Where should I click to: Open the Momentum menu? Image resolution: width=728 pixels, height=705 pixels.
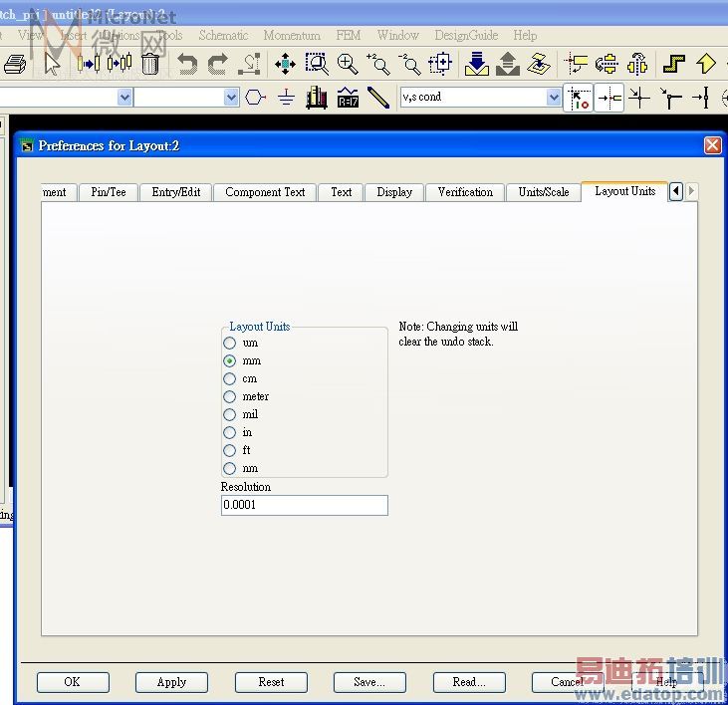point(291,35)
